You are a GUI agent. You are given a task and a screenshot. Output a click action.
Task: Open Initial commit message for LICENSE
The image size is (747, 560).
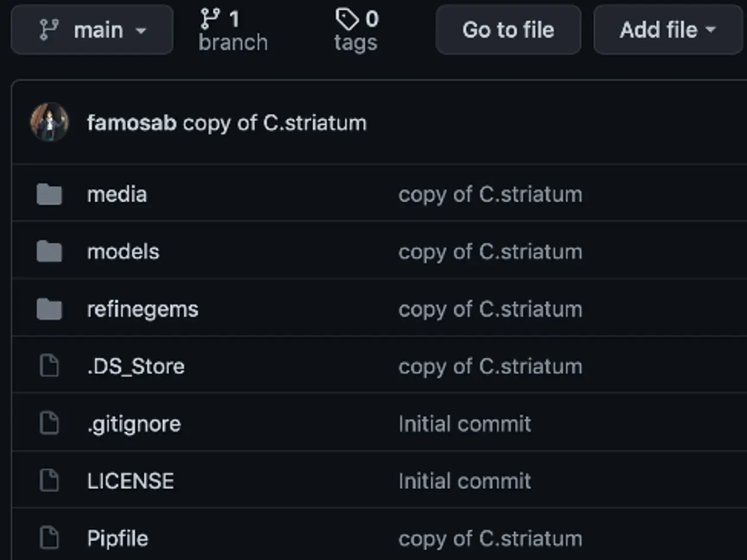pyautogui.click(x=465, y=481)
